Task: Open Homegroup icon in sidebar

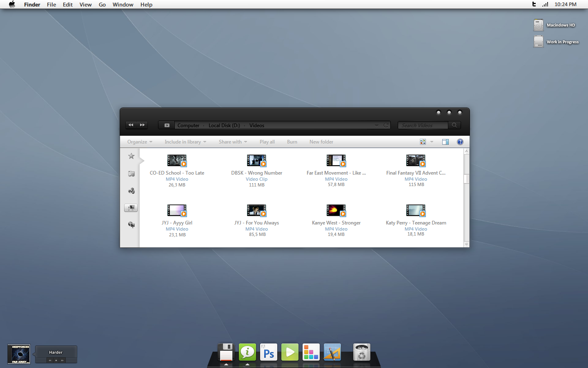Action: (131, 191)
